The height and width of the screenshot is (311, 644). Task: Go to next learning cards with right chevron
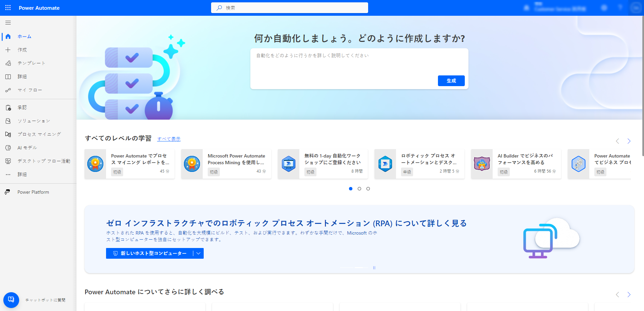point(629,141)
